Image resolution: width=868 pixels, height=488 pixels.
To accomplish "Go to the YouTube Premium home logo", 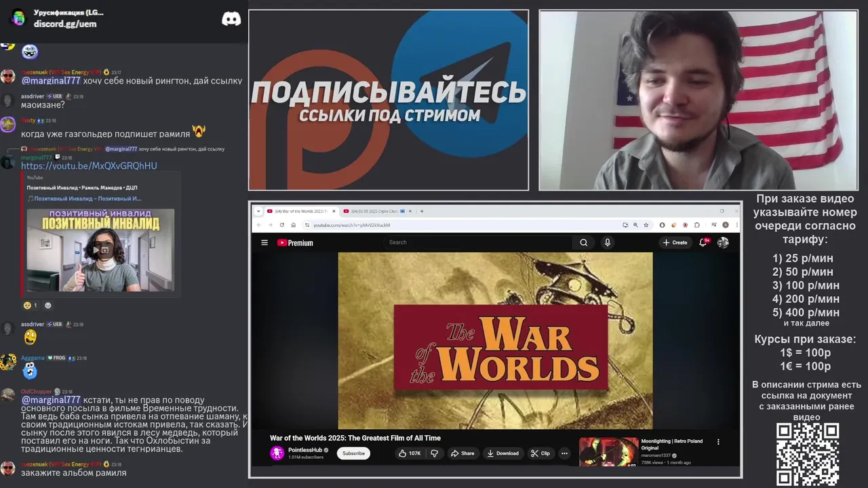I will (x=295, y=243).
